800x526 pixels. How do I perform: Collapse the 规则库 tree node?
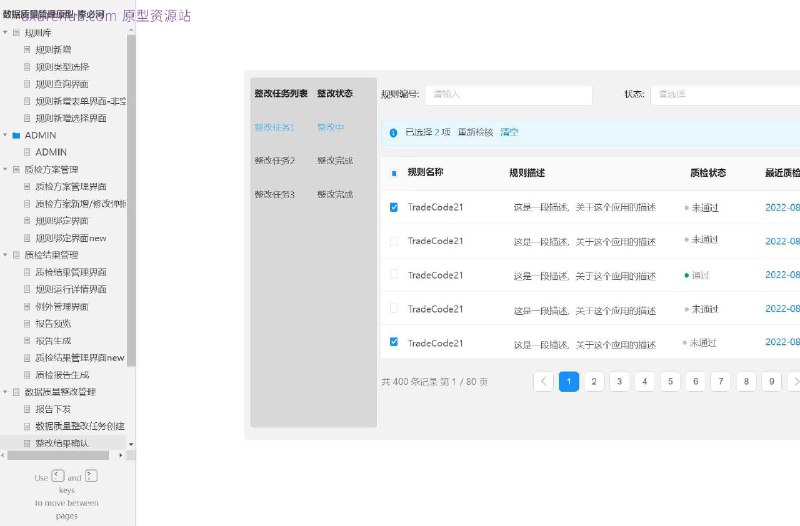(5, 33)
